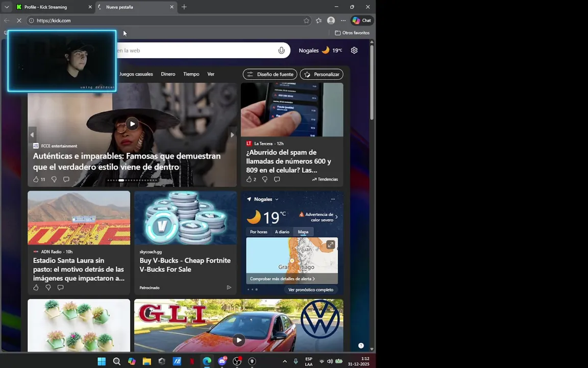Open the Buy V-Bucks sponsored ad
The image size is (588, 368).
coord(185,265)
